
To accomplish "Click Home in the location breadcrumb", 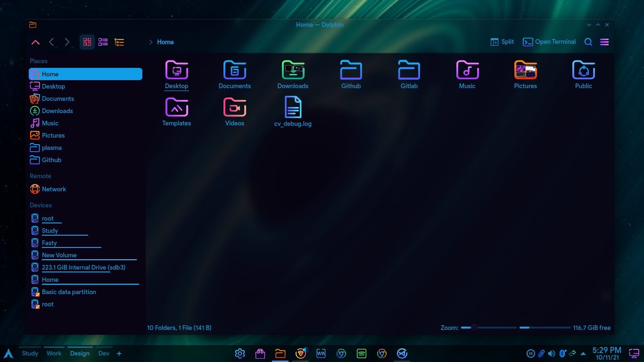I will pos(165,42).
